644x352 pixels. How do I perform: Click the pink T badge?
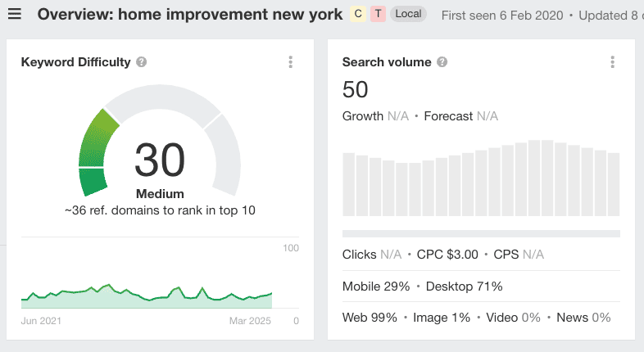(x=378, y=15)
